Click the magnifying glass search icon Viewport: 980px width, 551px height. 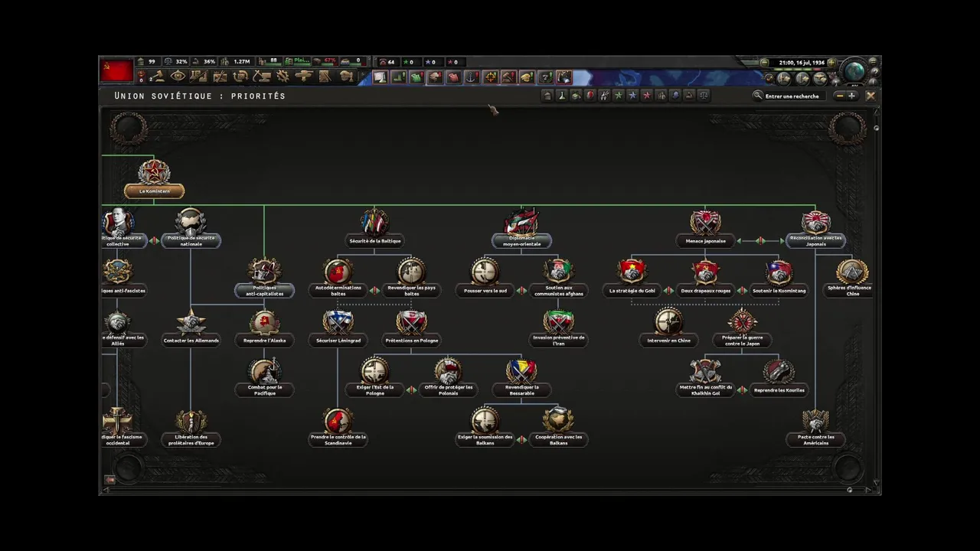click(x=758, y=96)
